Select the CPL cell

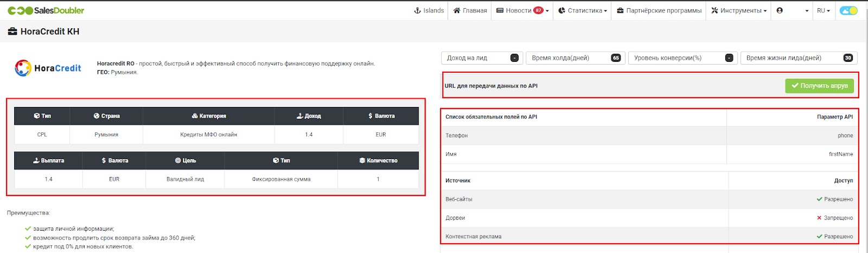pos(42,135)
